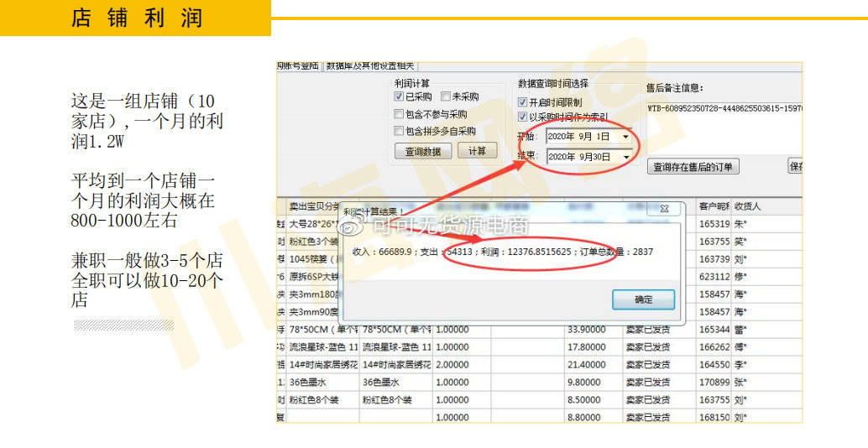
Task: Select the 原拆6SP product cell
Action: pos(313,277)
